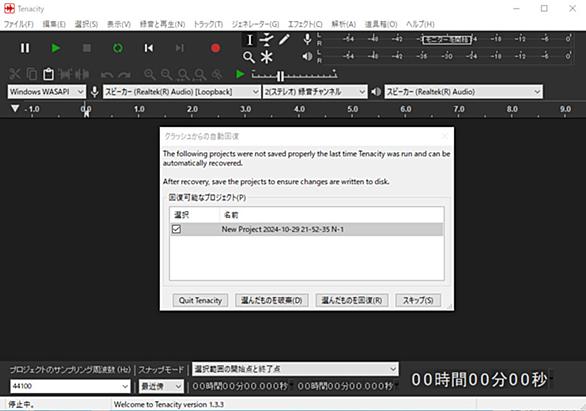This screenshot has width=586, height=411.
Task: Click the Cut scissors icon
Action: point(15,74)
